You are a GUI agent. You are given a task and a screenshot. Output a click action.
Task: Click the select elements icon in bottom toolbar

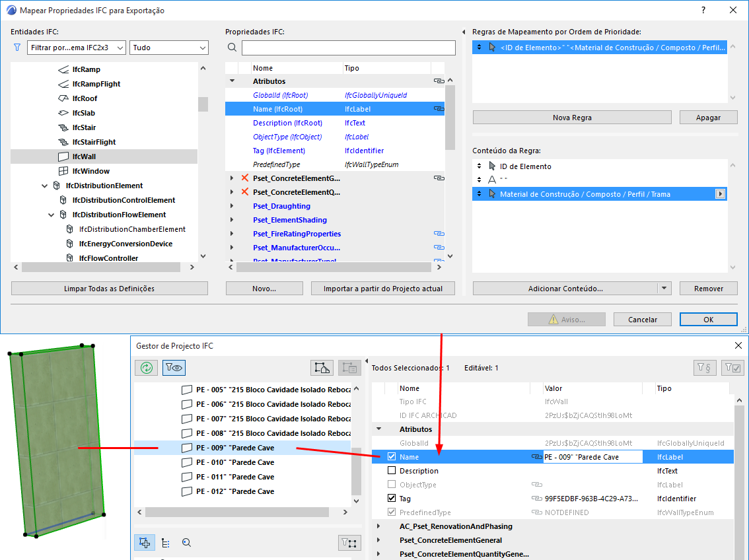tap(145, 543)
